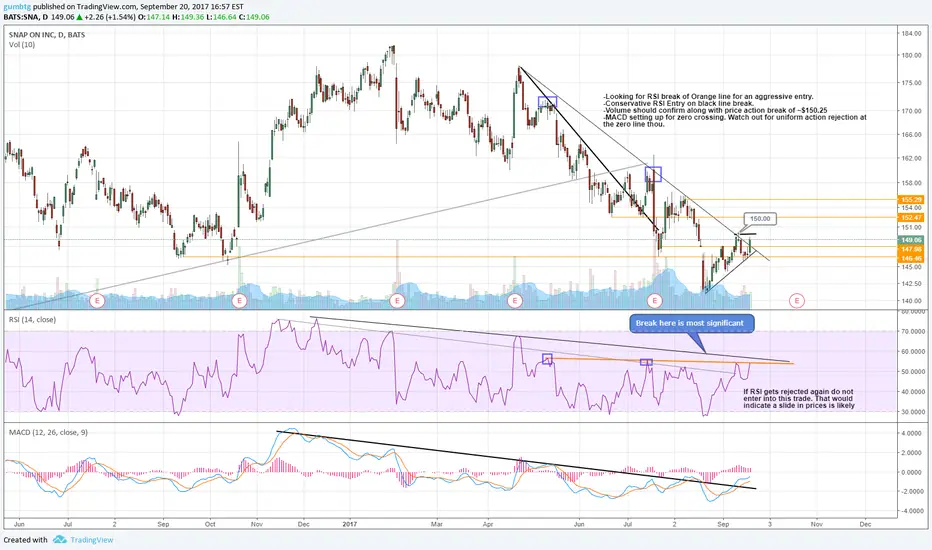Click the 'Break here is most significant' callout

(691, 323)
